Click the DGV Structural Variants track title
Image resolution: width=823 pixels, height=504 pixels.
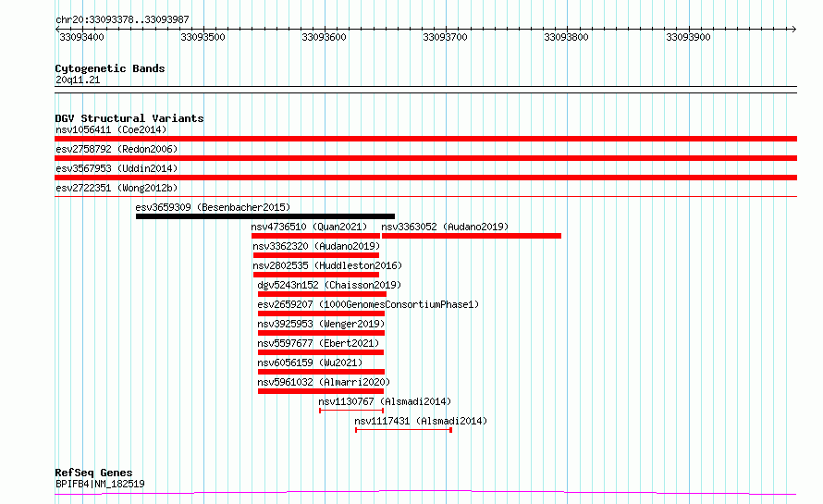129,118
